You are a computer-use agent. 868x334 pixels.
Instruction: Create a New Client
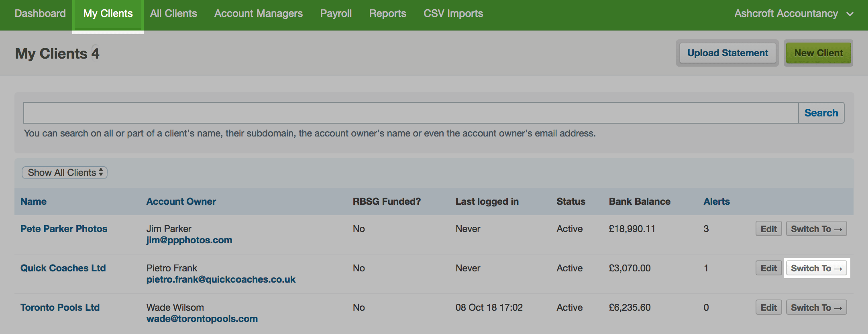[818, 53]
